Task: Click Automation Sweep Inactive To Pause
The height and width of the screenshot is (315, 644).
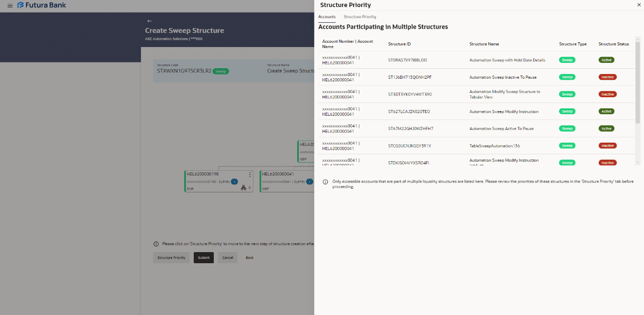Action: (503, 77)
